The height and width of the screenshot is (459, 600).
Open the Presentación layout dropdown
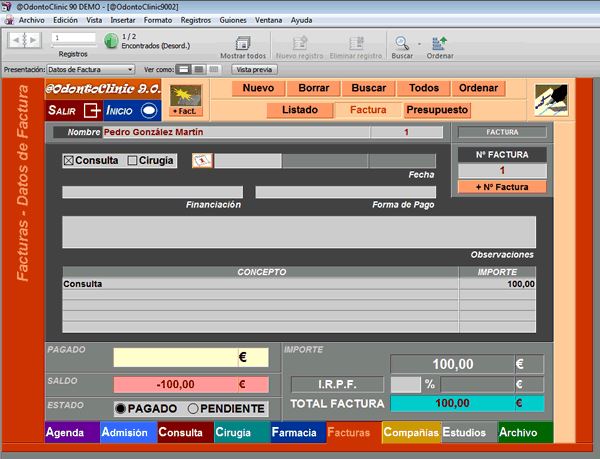(x=90, y=70)
